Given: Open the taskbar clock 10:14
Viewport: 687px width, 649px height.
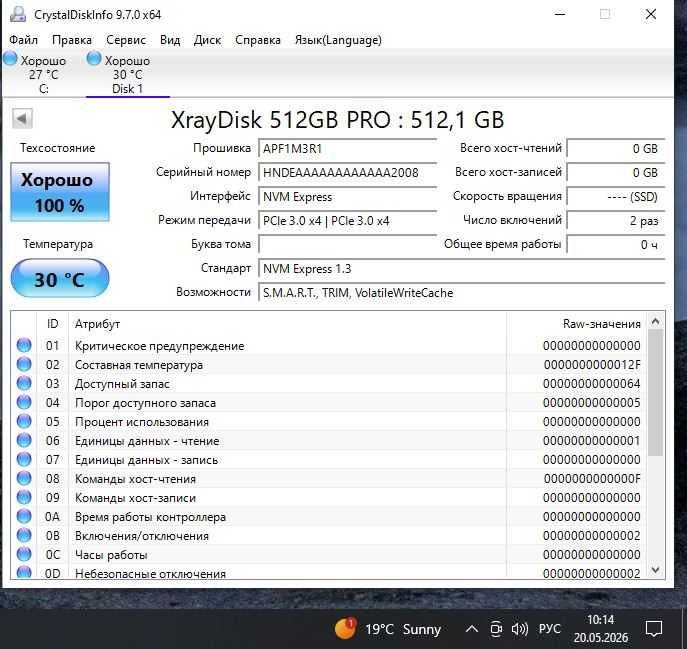Looking at the screenshot, I should point(601,628).
